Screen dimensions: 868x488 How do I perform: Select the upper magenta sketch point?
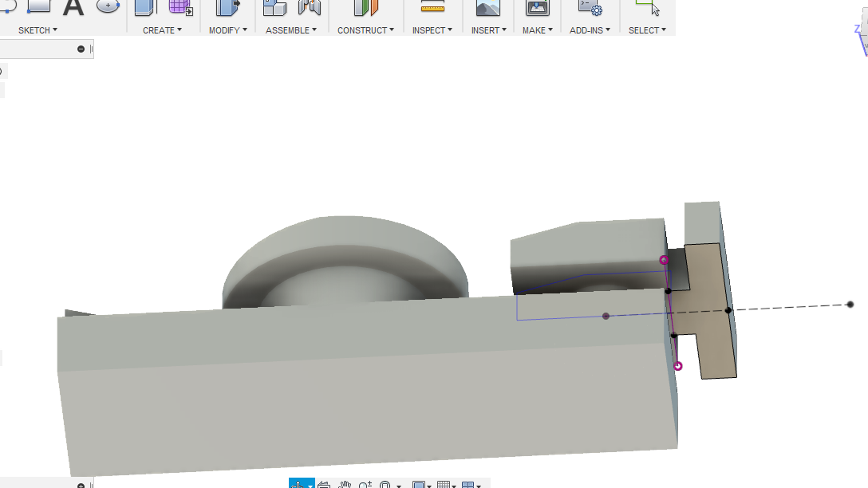(664, 260)
